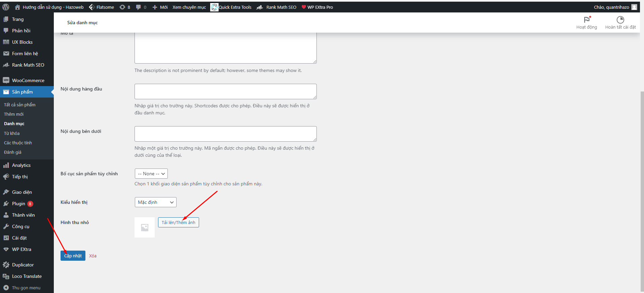Collapse sidebar with Thu gọn menu
The height and width of the screenshot is (293, 644).
(26, 288)
